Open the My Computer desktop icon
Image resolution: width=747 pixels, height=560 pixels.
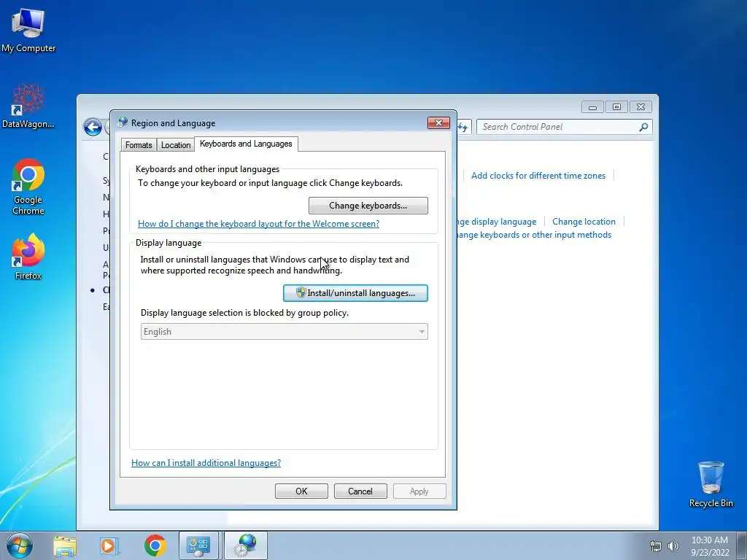[x=28, y=29]
